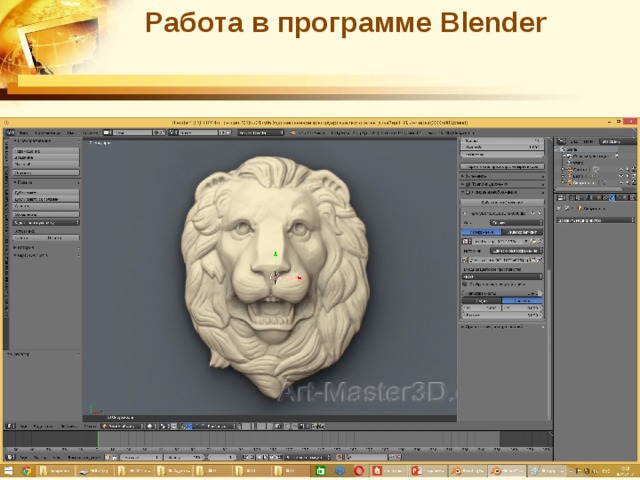Open the Set Origin dropdown in tool shelf
The image size is (640, 480).
click(46, 222)
